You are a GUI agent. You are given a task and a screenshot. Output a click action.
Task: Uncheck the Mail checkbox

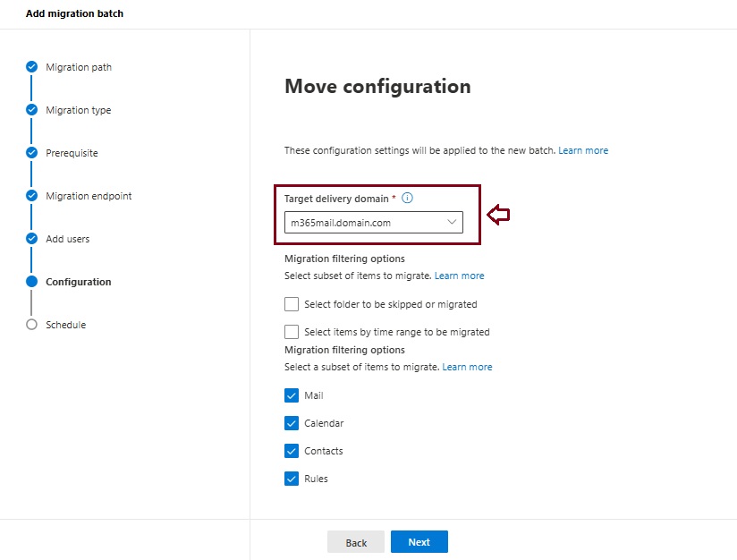click(292, 395)
